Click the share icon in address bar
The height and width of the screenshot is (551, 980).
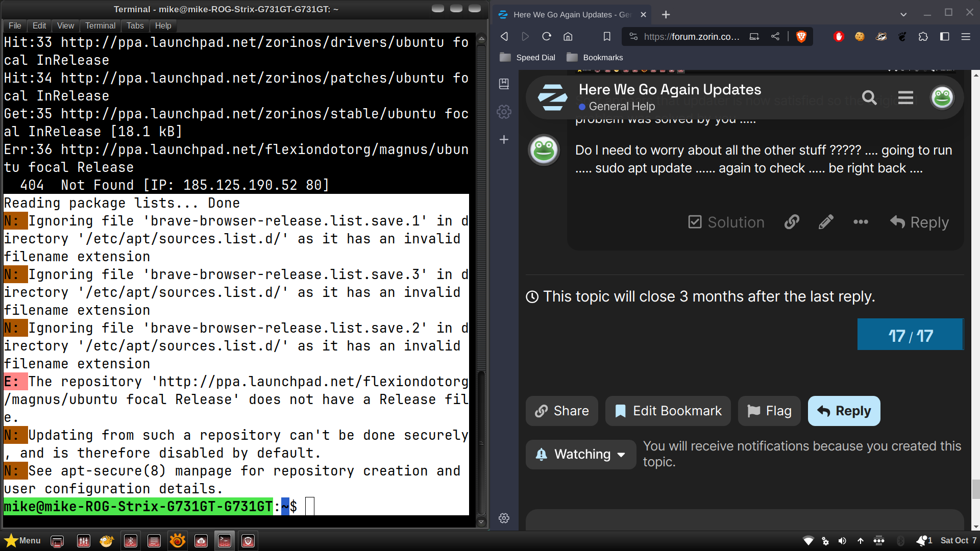(775, 36)
